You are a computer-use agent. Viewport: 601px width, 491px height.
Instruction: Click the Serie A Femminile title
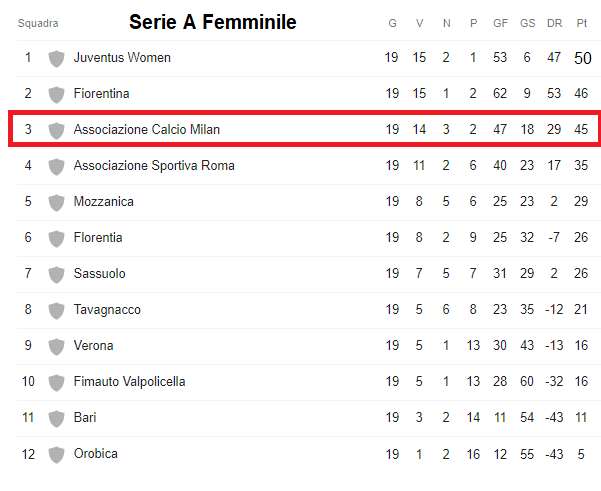click(213, 22)
